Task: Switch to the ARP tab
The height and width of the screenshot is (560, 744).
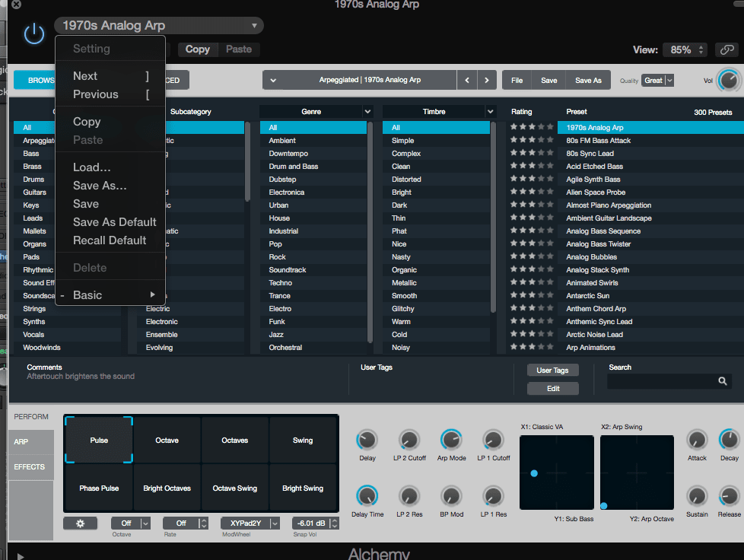Action: tap(31, 442)
